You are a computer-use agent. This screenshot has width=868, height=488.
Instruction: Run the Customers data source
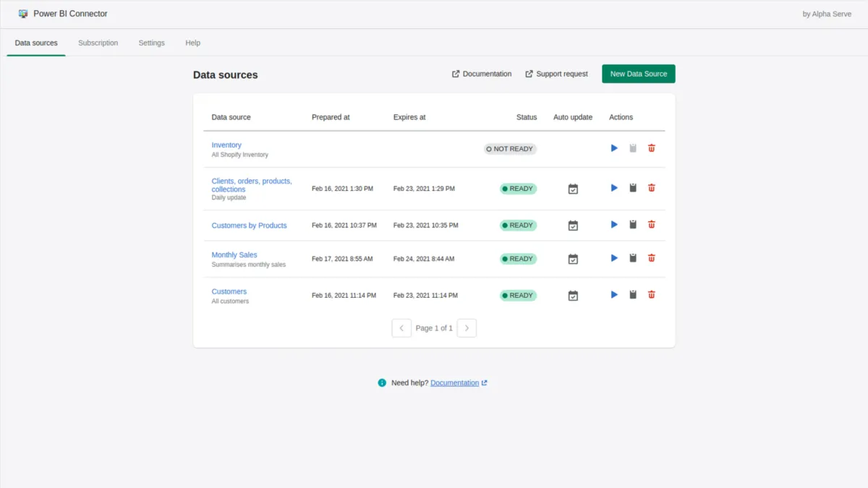coord(614,295)
